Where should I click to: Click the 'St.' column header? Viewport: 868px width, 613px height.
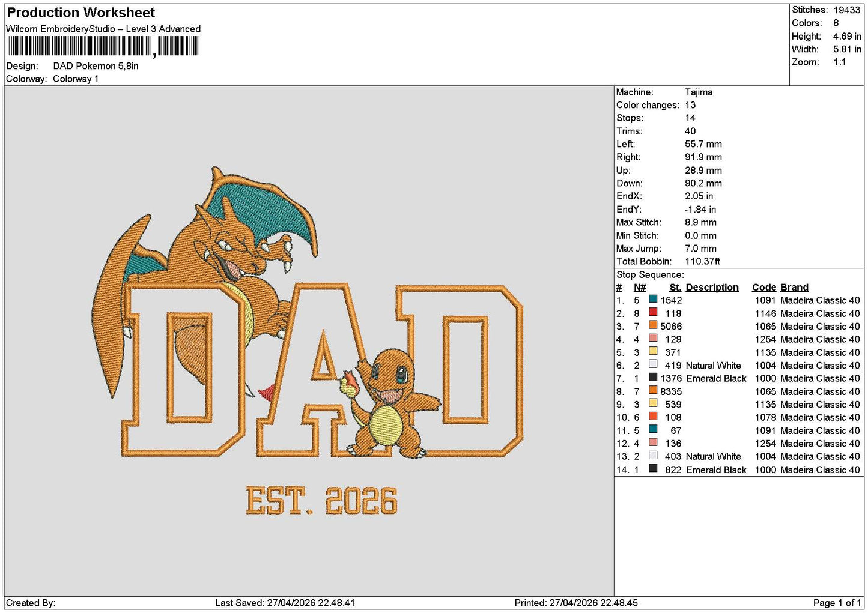(675, 288)
